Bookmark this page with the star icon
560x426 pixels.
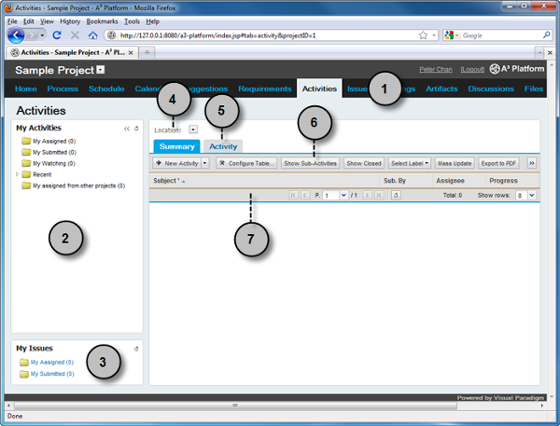423,35
